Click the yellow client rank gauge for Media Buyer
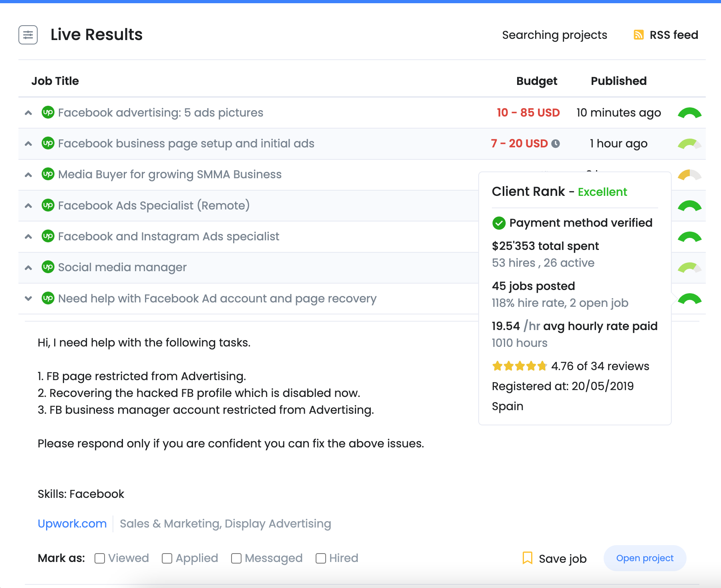 (x=689, y=175)
